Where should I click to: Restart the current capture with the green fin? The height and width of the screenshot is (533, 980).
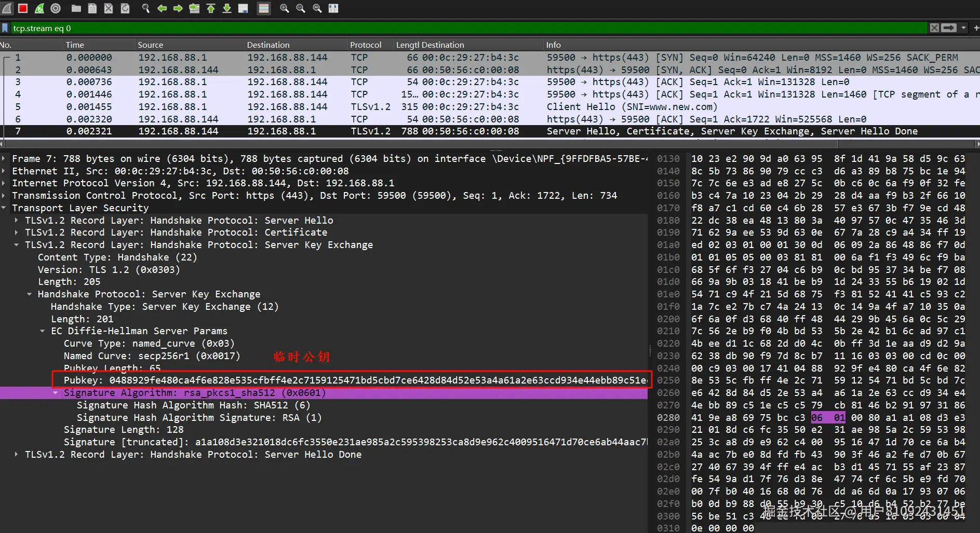(x=39, y=8)
